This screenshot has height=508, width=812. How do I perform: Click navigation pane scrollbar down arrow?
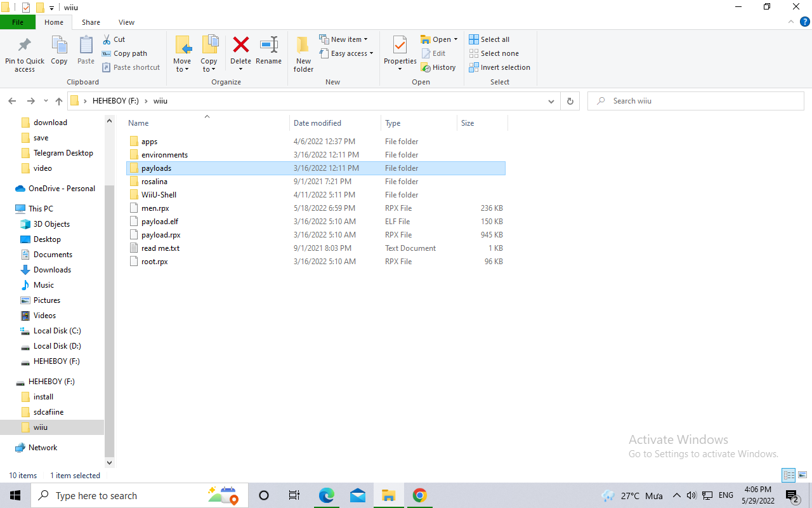[109, 463]
